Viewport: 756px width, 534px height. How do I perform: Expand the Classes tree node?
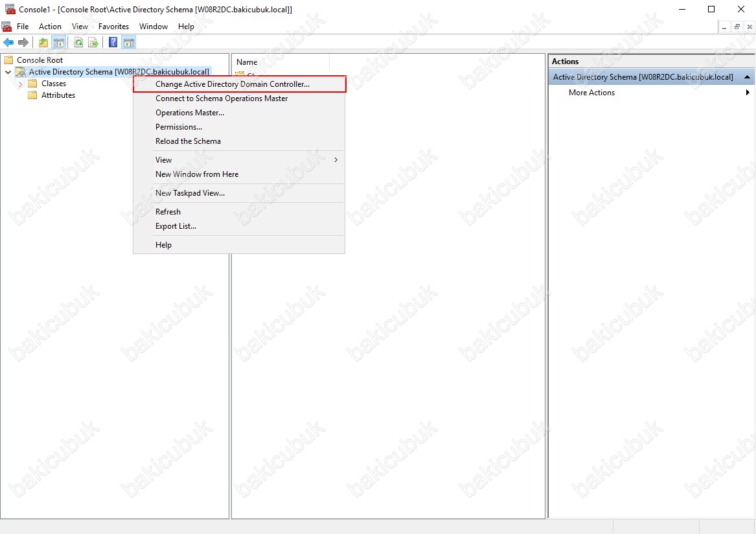pos(20,84)
